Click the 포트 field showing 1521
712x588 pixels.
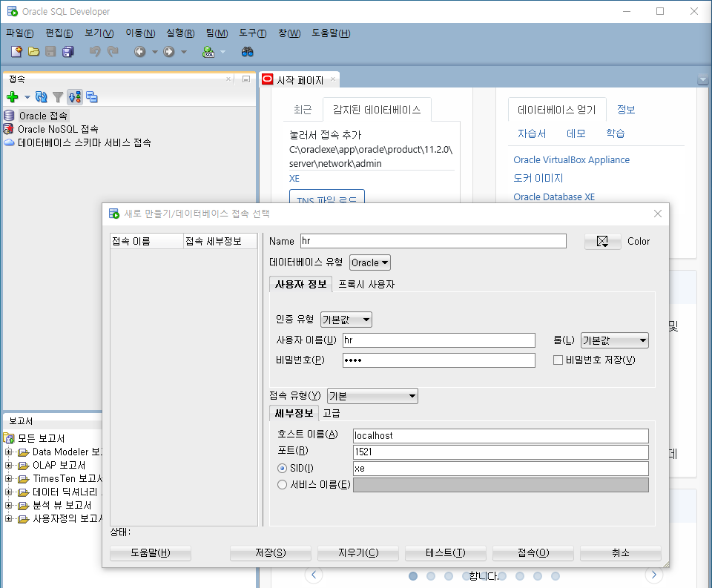(501, 452)
